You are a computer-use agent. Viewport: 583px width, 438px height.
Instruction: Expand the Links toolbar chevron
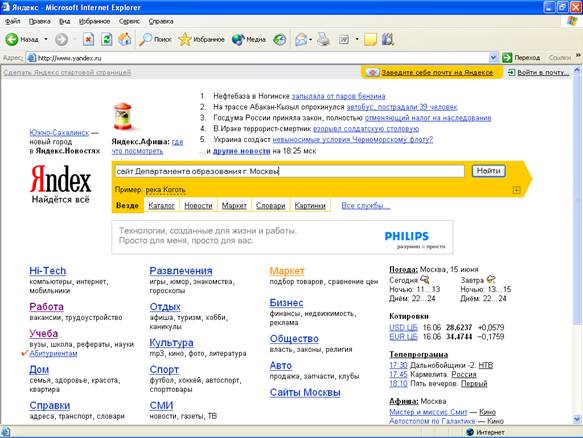pos(578,55)
